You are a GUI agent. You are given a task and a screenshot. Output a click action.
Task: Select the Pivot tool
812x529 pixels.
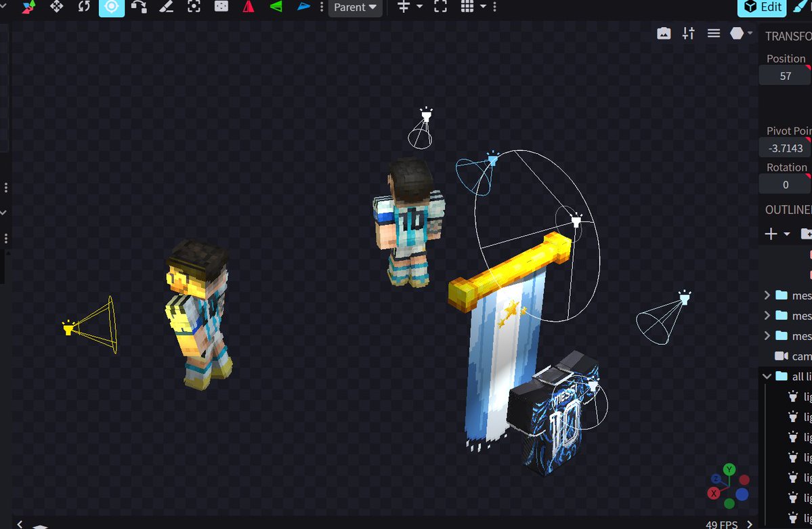tap(111, 7)
